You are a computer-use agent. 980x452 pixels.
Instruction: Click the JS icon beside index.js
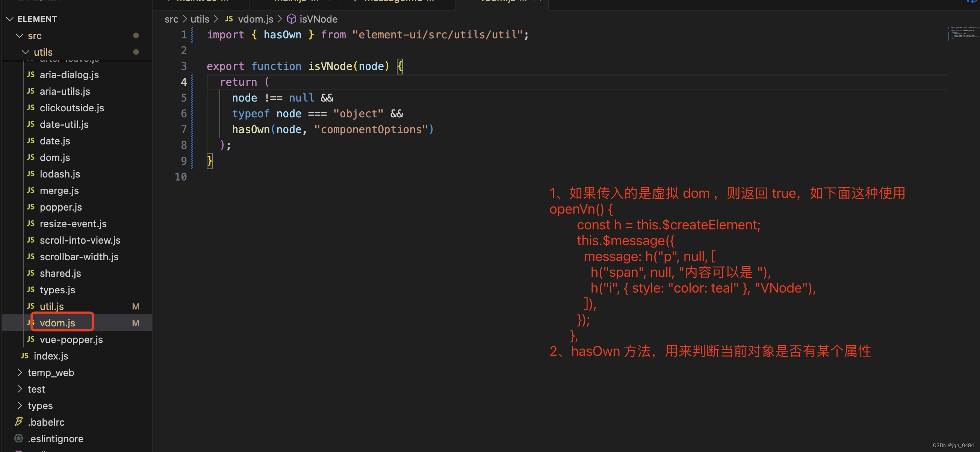tap(24, 356)
